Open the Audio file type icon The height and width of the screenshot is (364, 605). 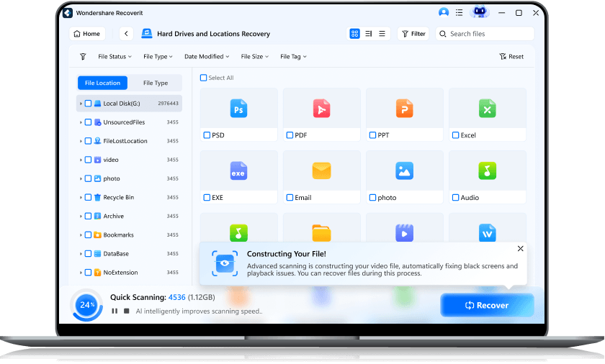pos(488,170)
